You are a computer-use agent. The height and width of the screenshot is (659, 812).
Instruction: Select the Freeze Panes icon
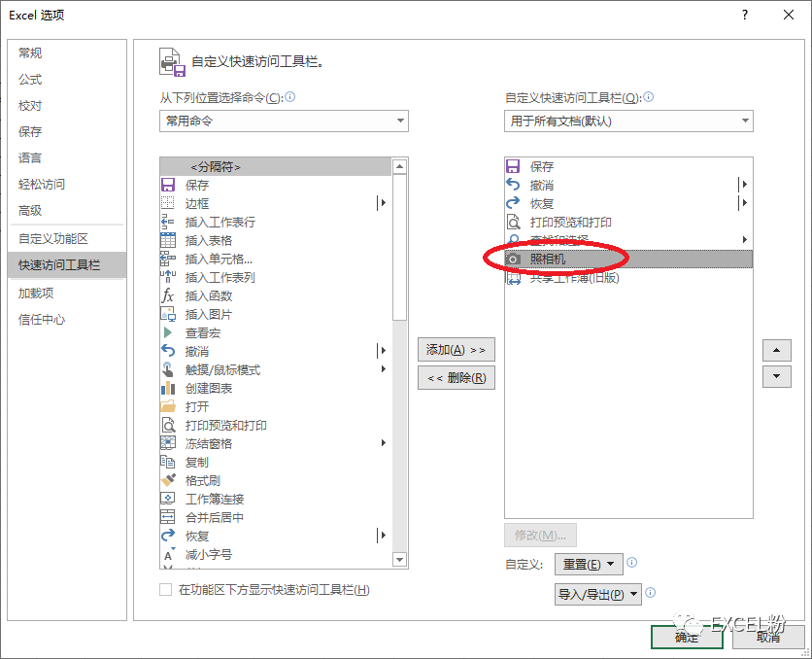click(168, 443)
